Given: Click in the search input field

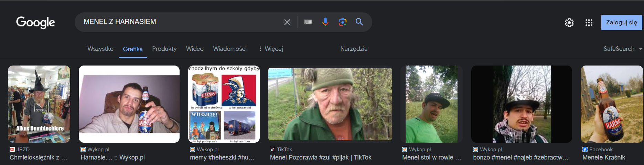Looking at the screenshot, I should pos(179,22).
